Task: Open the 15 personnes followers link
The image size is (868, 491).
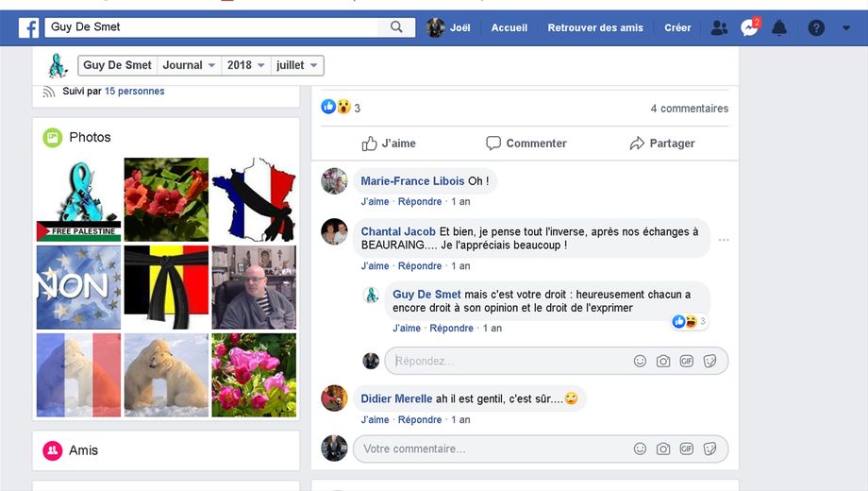Action: 135,91
